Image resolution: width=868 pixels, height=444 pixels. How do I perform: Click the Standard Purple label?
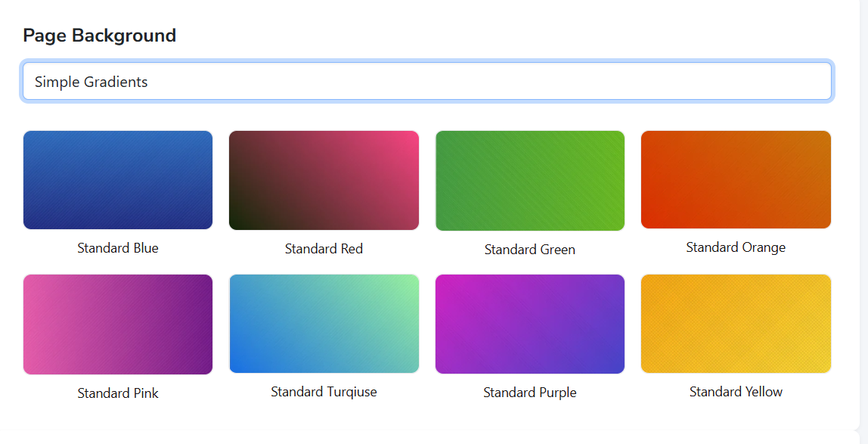tap(529, 393)
